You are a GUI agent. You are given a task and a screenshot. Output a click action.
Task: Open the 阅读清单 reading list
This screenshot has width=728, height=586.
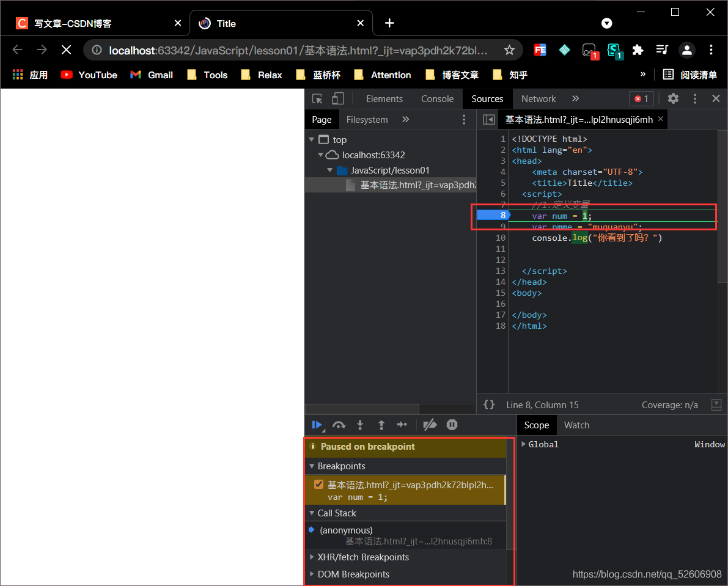click(x=689, y=75)
